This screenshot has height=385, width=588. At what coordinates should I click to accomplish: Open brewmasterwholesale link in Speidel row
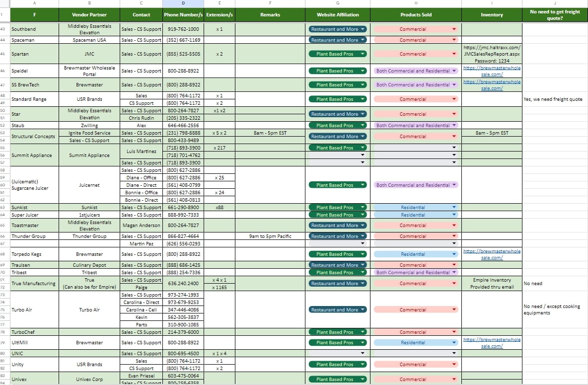point(492,71)
